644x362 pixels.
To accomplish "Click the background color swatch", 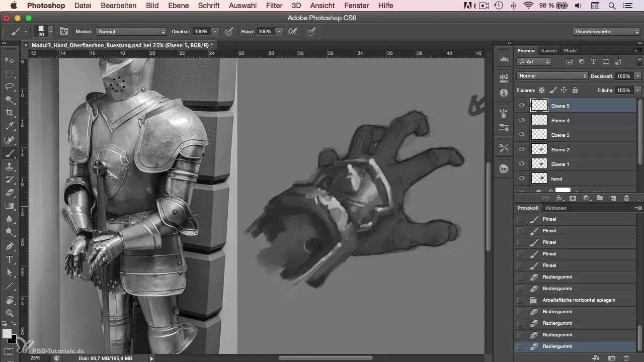I will pyautogui.click(x=13, y=340).
